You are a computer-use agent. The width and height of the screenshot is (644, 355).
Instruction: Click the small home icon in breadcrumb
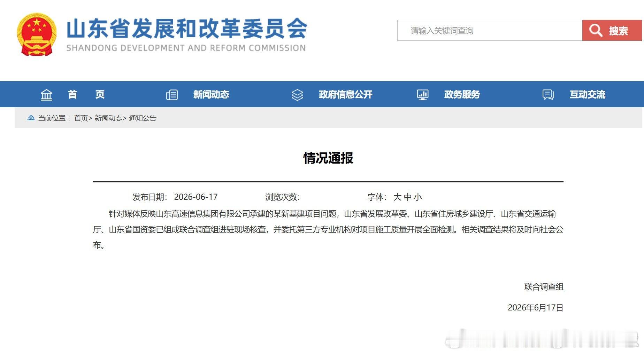pos(31,118)
